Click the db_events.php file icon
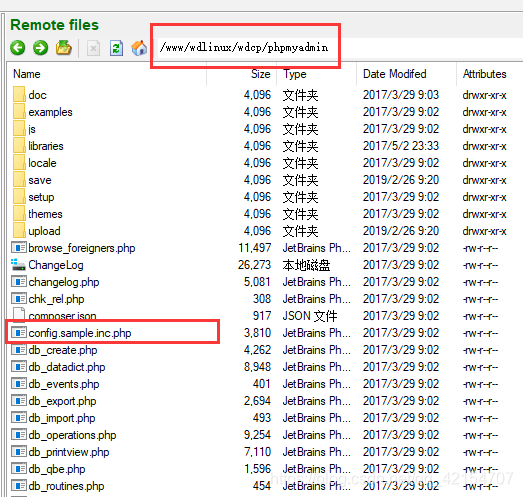This screenshot has width=523, height=497. (x=19, y=384)
